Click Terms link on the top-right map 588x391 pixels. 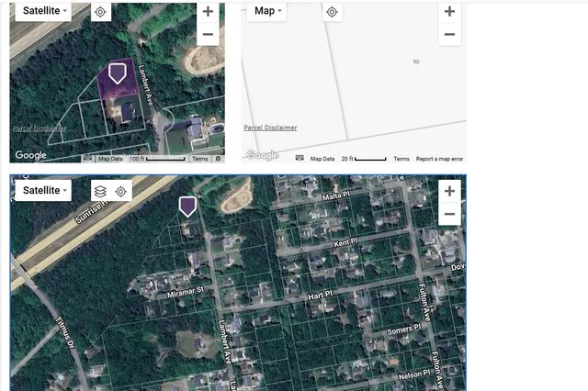click(x=401, y=159)
